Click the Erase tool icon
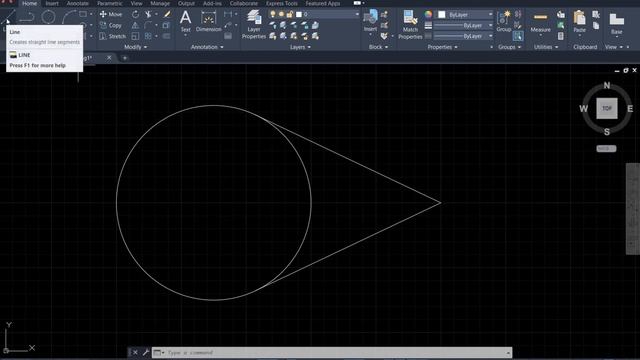Viewport: 640px width, 360px height. point(167,14)
